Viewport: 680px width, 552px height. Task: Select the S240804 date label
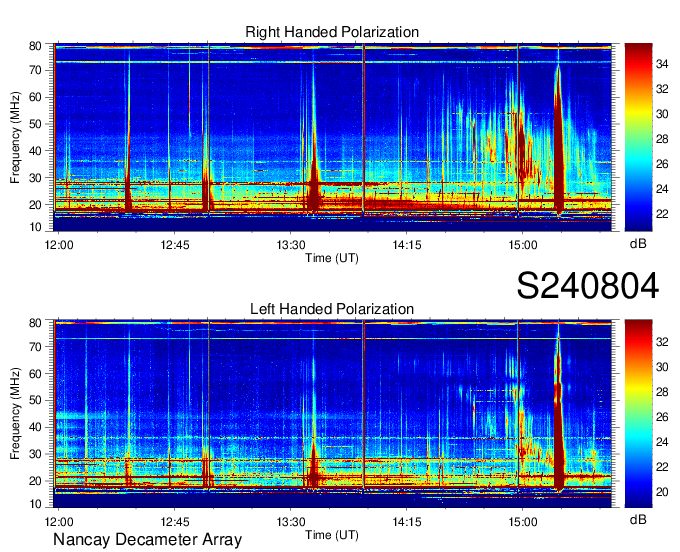click(588, 286)
